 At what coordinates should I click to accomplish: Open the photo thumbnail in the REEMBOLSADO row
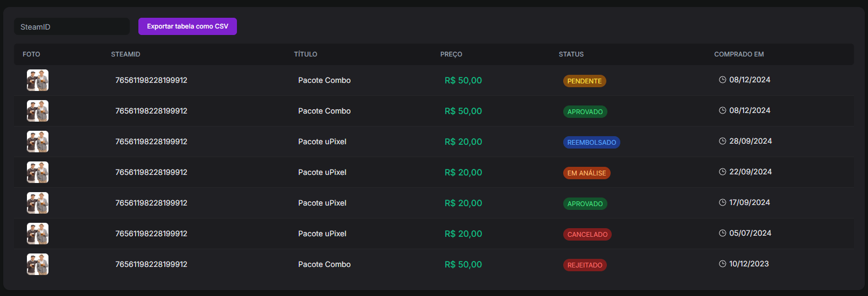[38, 142]
